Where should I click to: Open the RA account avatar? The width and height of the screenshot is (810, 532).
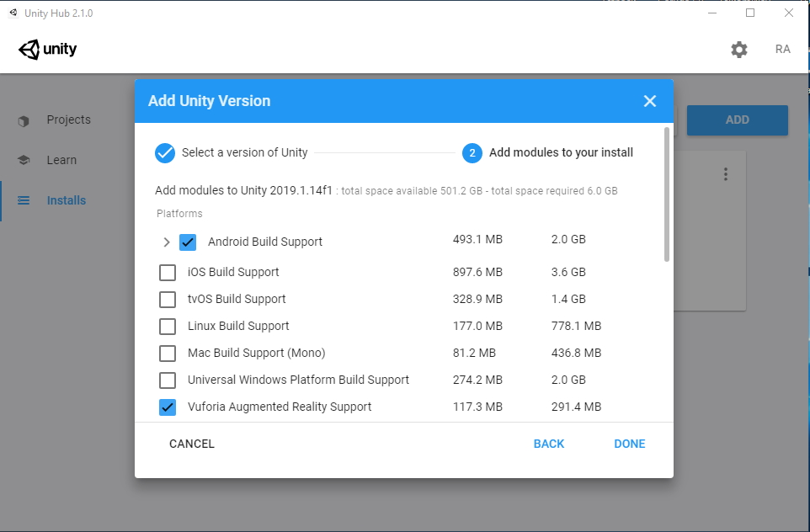[x=782, y=49]
